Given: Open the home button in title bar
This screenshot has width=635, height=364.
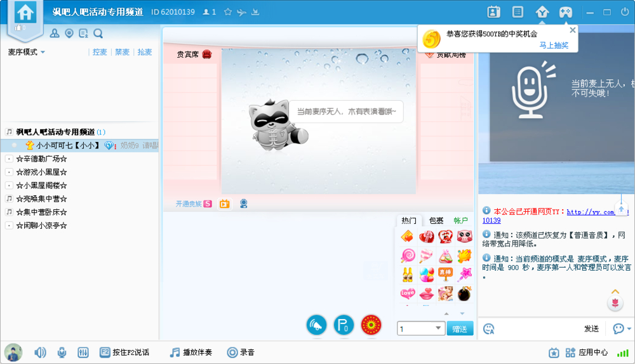Looking at the screenshot, I should pos(25,13).
